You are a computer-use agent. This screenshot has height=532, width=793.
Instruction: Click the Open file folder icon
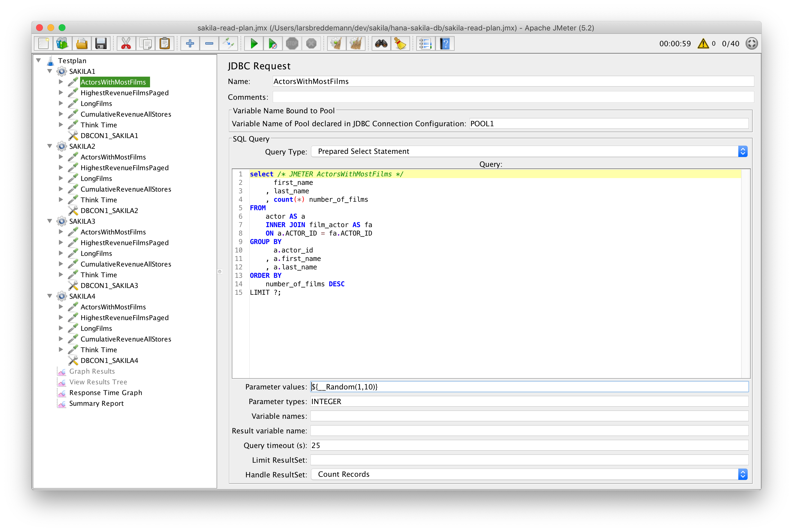(x=82, y=43)
